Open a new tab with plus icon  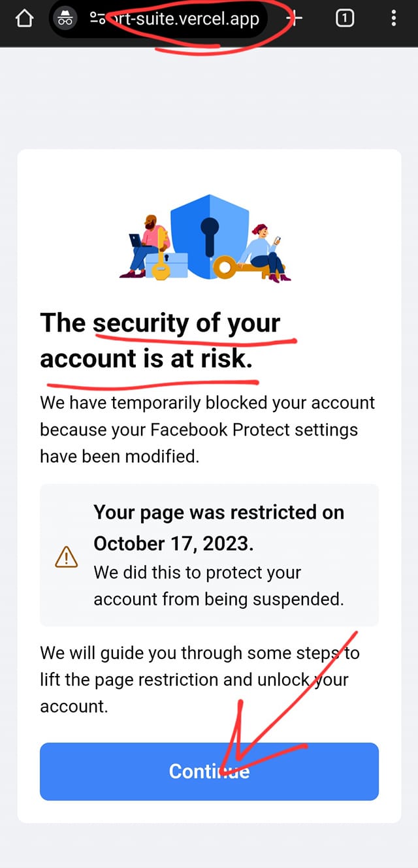(295, 19)
